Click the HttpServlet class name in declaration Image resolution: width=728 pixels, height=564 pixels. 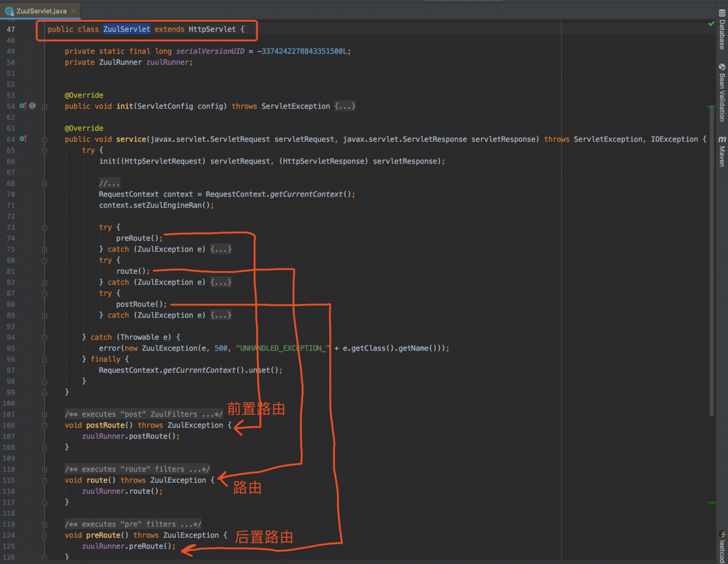[x=212, y=29]
